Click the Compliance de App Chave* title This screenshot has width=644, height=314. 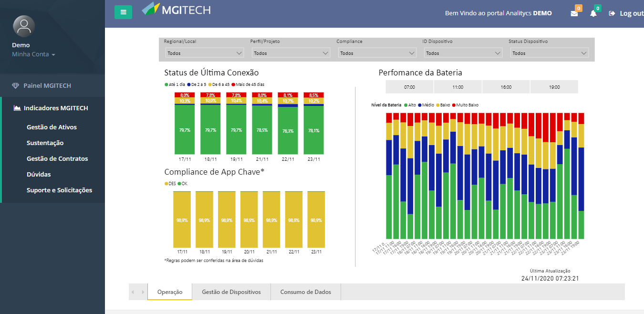pos(214,172)
